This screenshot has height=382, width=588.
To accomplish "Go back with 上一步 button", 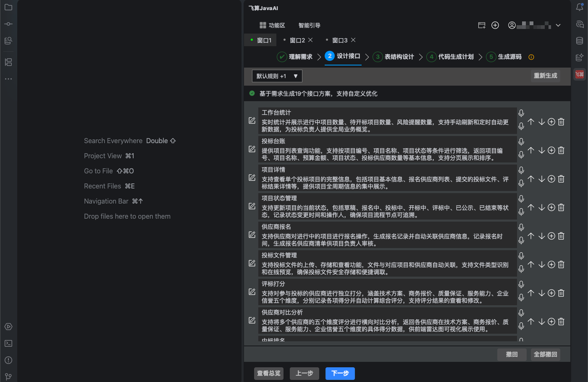I will [305, 374].
